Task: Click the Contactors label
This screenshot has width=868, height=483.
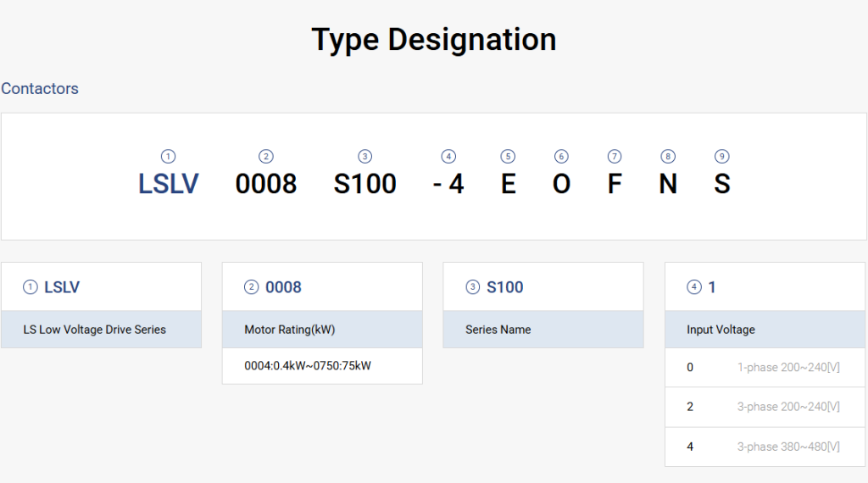Action: [x=40, y=88]
